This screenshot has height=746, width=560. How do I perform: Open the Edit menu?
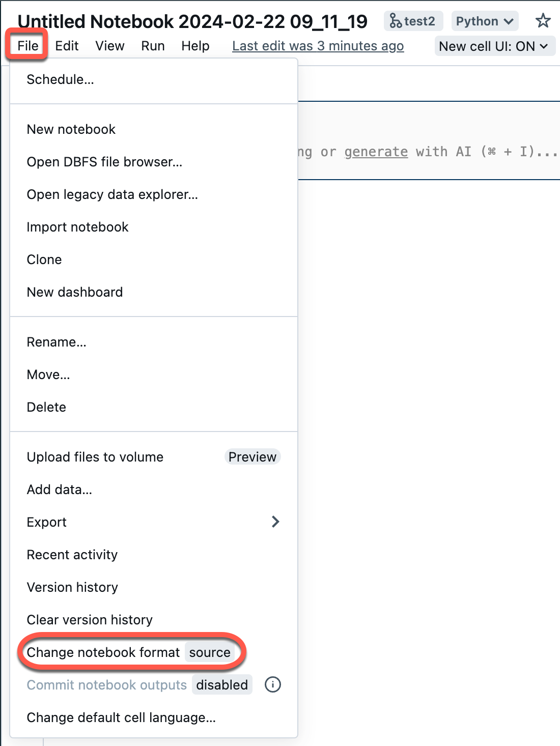[x=67, y=46]
